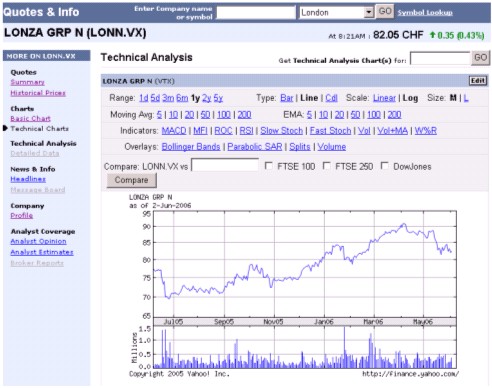Add the 100-day moving average

224,115
